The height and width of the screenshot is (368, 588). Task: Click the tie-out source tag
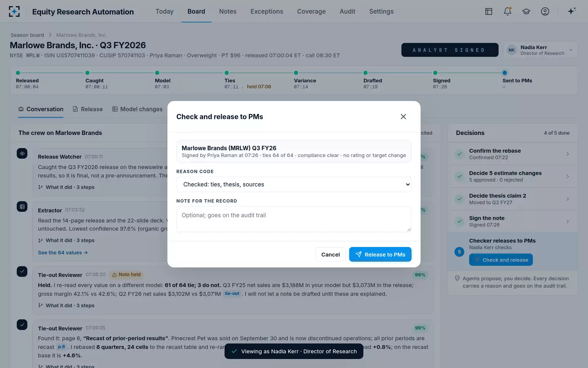tap(232, 294)
